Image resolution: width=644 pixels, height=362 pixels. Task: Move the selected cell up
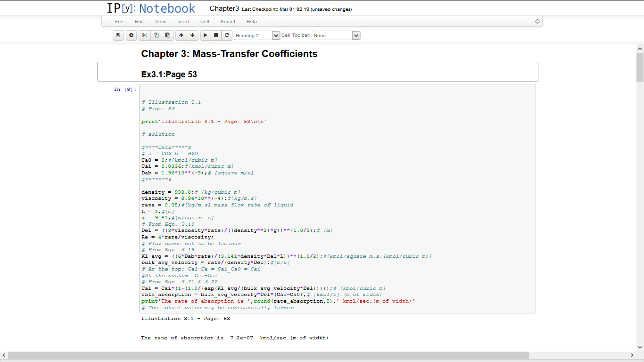click(x=182, y=35)
